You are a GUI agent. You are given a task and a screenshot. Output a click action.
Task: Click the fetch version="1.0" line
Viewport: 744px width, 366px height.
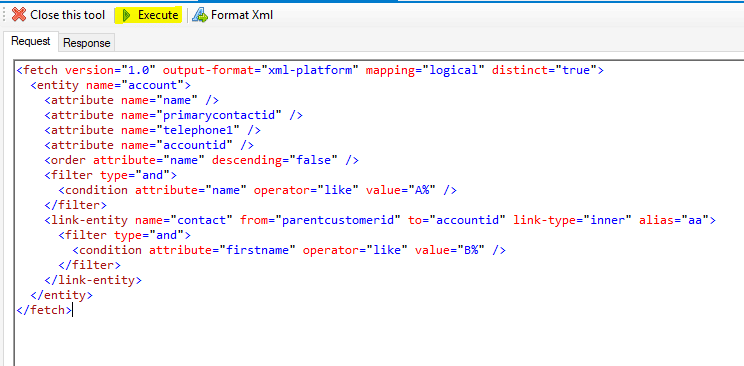[x=310, y=70]
